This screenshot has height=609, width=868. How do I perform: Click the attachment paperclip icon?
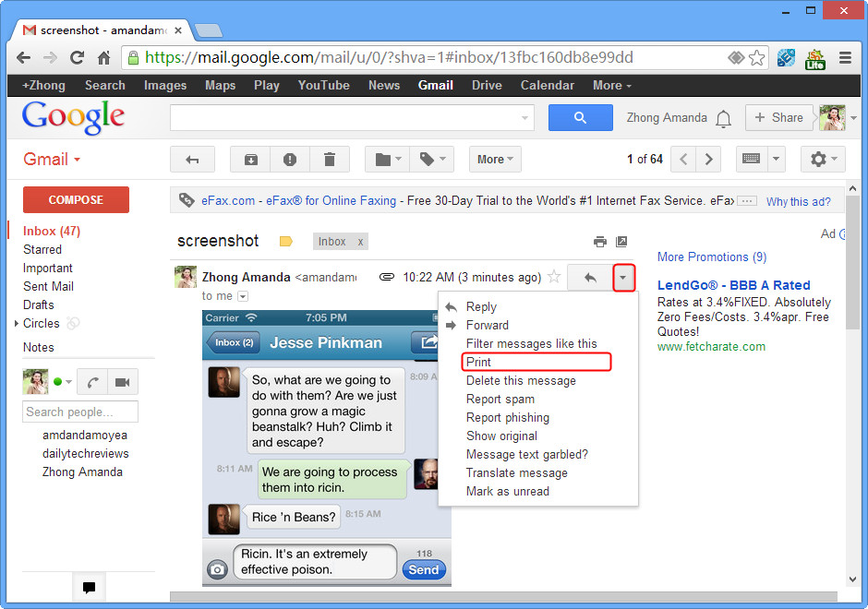pos(386,277)
